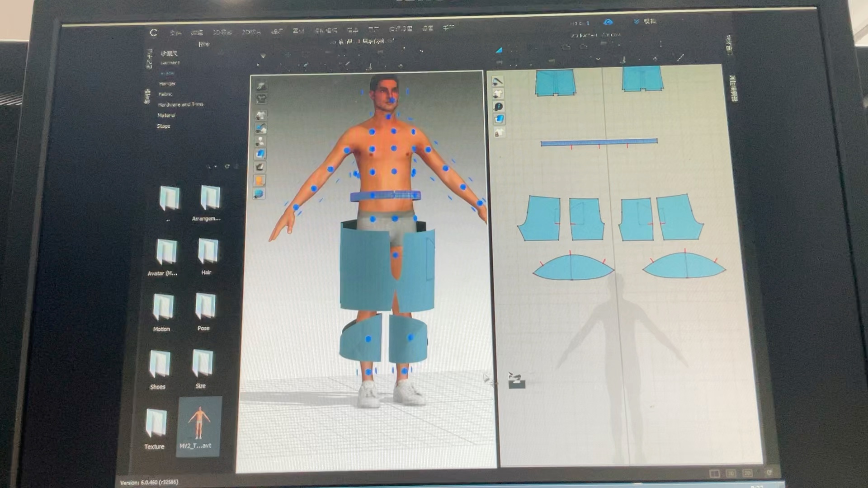The image size is (868, 488).
Task: Open the Hardware and Trims category
Action: (180, 104)
